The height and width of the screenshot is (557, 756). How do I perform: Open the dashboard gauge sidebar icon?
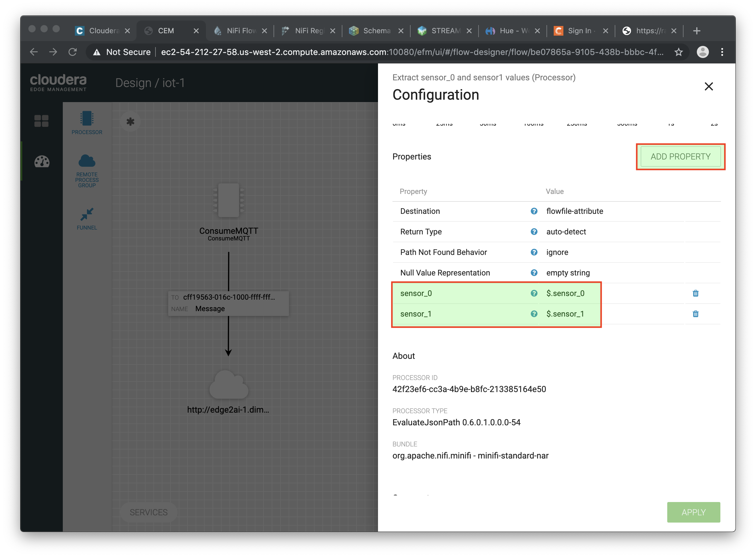(42, 162)
